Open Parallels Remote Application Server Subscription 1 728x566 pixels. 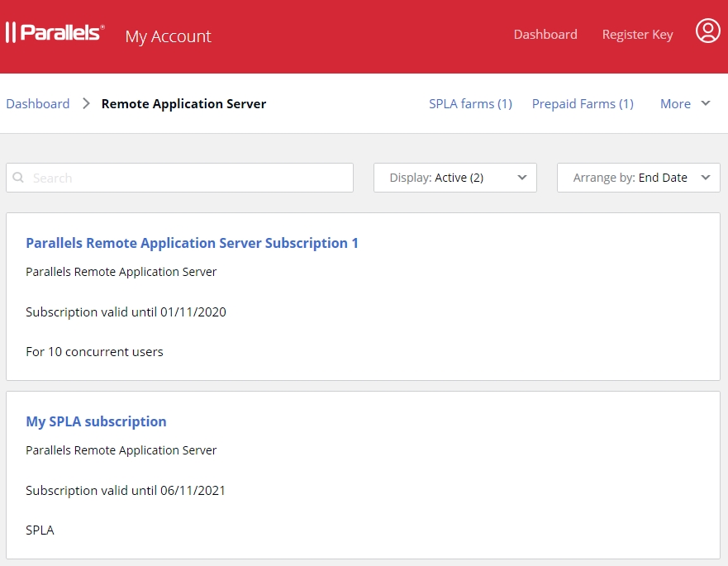192,243
